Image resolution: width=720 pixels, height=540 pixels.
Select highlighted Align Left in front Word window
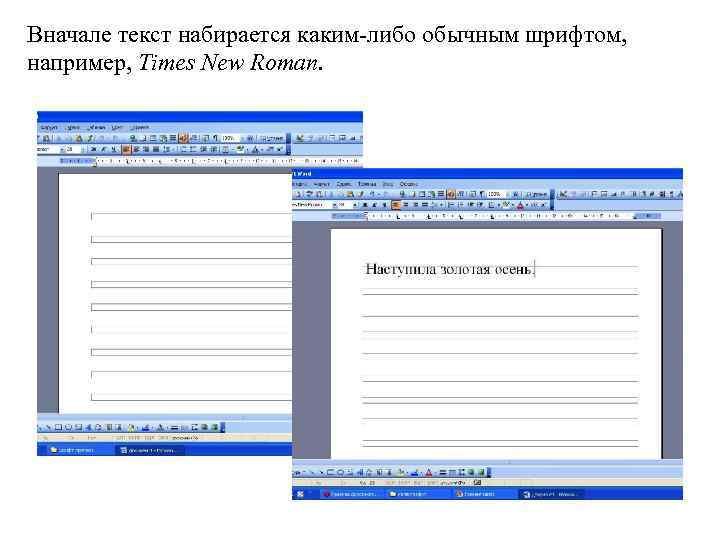(396, 205)
